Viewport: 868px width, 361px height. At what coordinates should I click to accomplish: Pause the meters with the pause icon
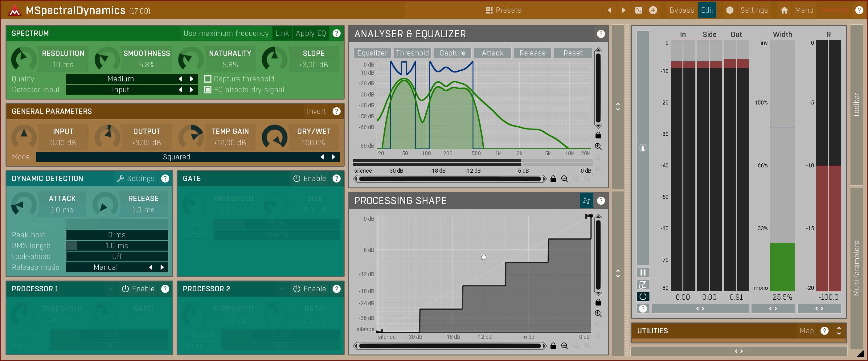tap(643, 272)
